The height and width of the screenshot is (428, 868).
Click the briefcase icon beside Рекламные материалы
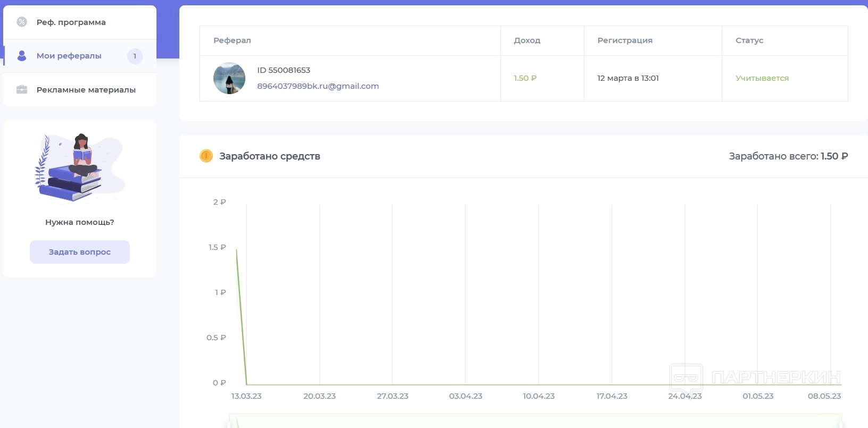point(22,89)
